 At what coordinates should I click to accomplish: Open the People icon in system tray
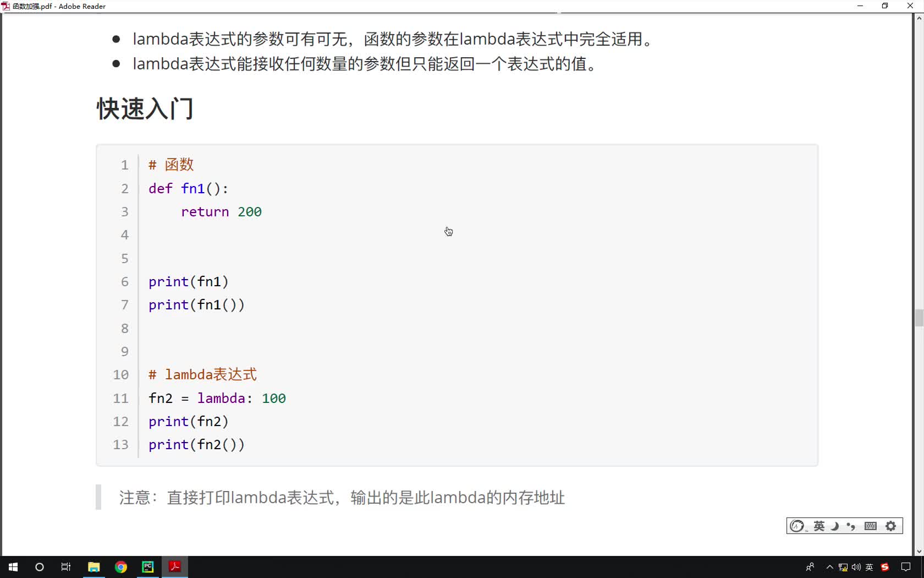click(810, 567)
